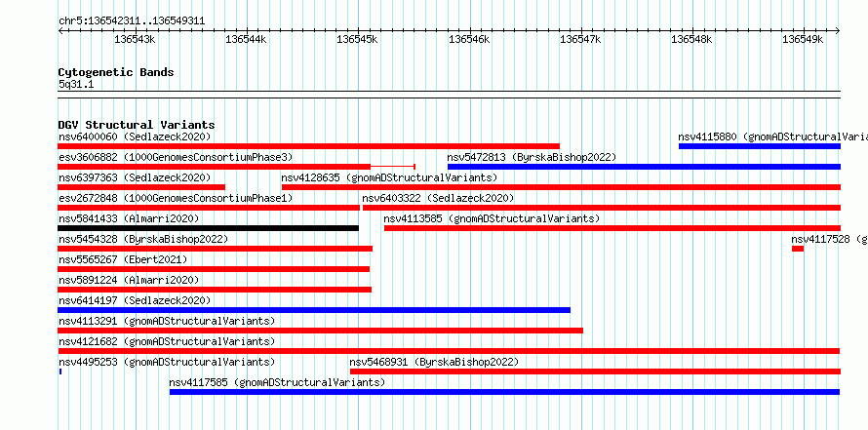Open nsv5565267 (Ebert2021) label

(123, 259)
